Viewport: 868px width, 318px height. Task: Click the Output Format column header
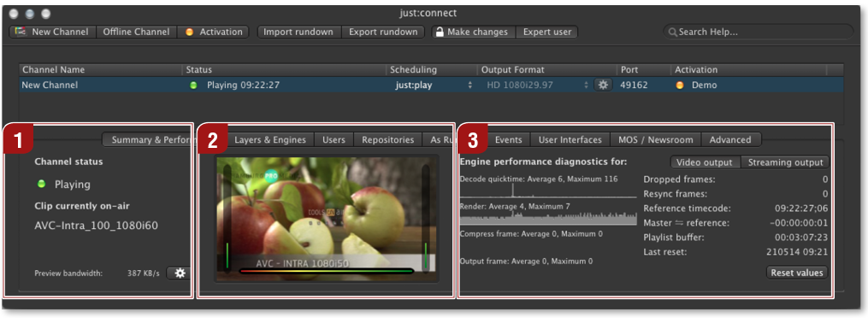pos(547,70)
